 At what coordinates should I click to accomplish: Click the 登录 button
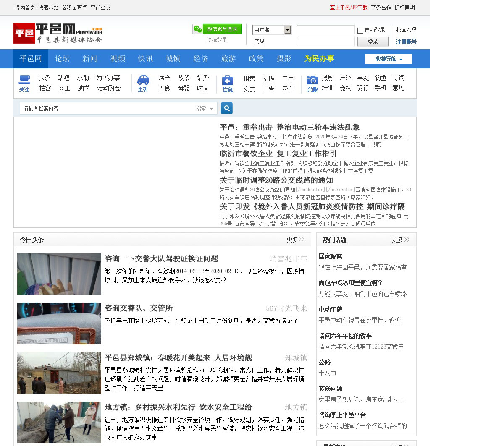pos(373,42)
